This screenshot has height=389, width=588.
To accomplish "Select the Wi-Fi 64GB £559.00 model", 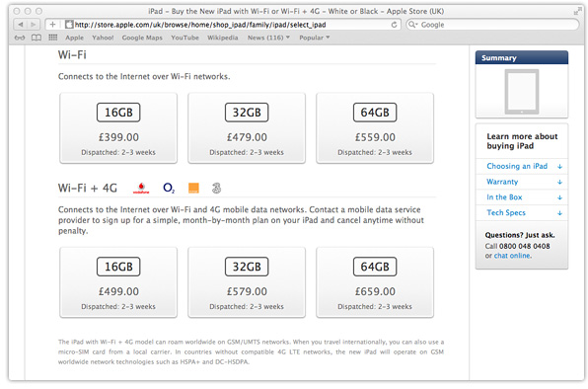I will pos(375,128).
